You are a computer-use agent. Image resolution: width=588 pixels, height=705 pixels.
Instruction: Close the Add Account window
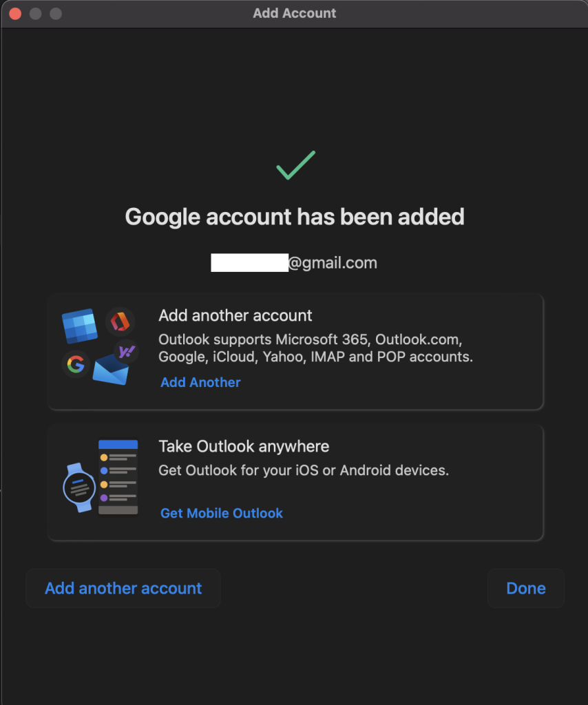(x=15, y=13)
